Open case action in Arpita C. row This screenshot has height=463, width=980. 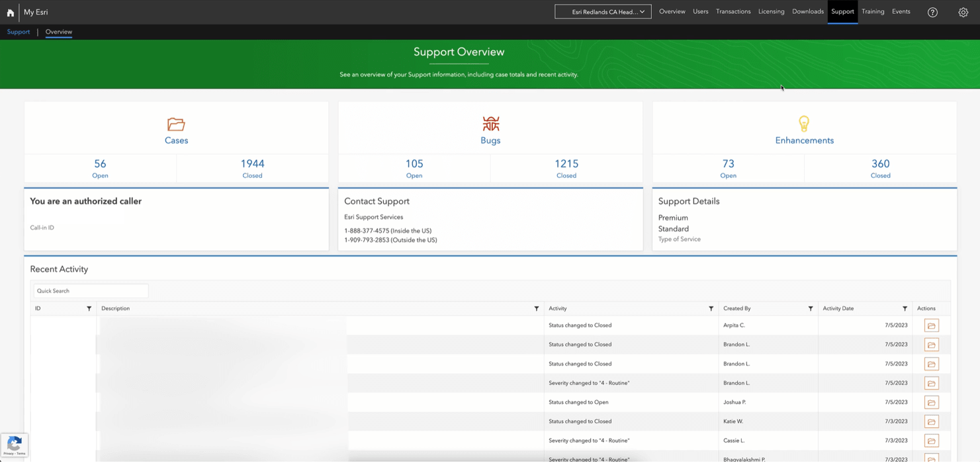932,325
